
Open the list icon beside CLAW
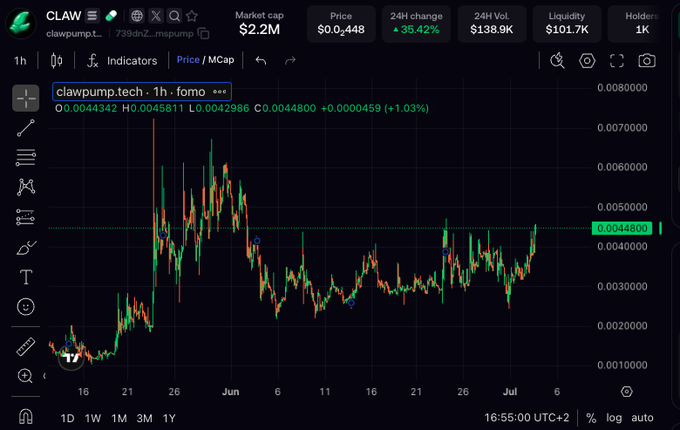(92, 16)
